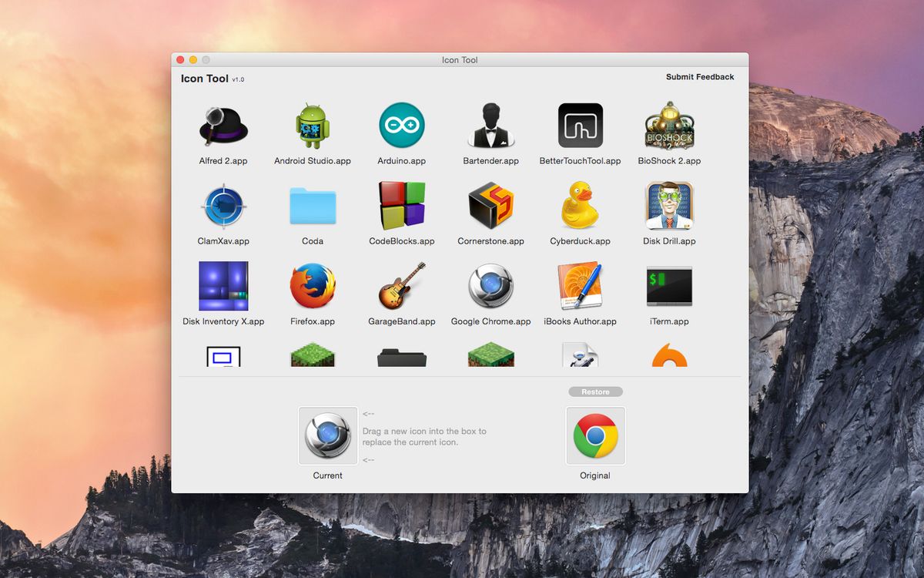Select the GarageBand.app guitar icon

tap(401, 286)
